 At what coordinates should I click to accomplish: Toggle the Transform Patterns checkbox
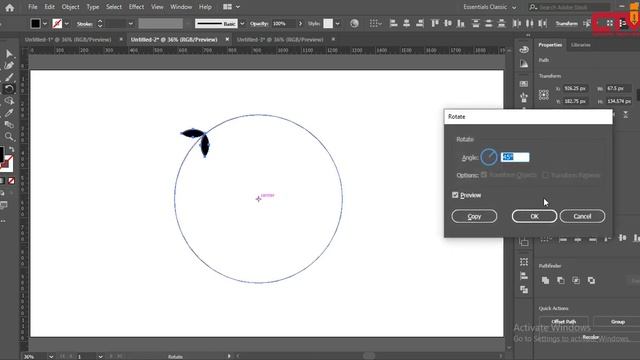545,175
